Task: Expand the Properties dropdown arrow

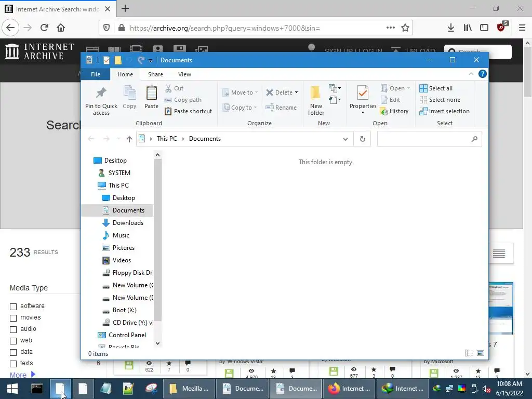Action: [x=363, y=113]
